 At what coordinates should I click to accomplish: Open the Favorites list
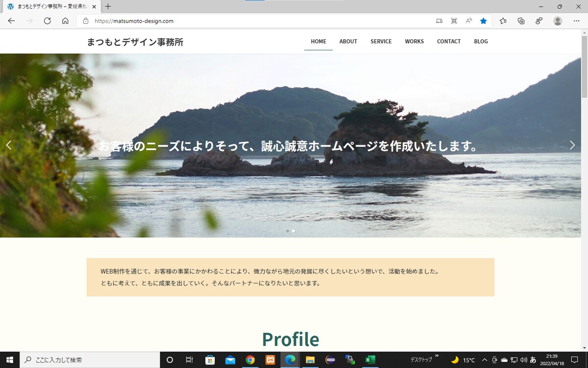(x=503, y=21)
